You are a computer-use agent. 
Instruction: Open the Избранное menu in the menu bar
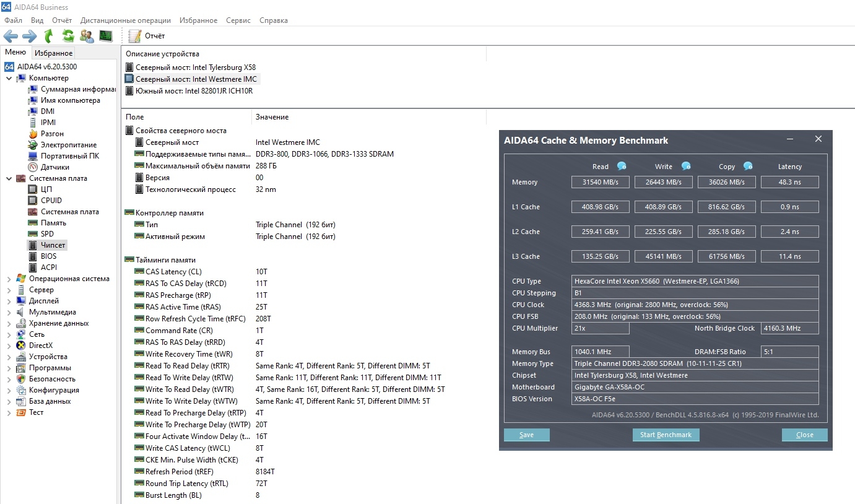pyautogui.click(x=198, y=20)
